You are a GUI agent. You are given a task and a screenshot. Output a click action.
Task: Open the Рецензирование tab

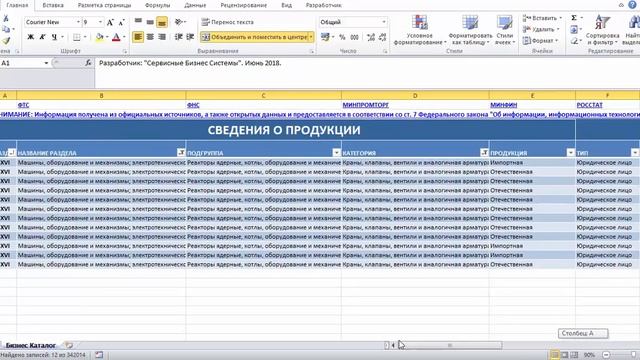244,5
